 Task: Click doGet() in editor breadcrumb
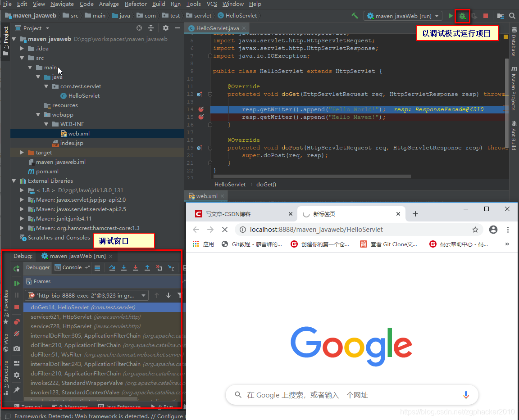266,184
